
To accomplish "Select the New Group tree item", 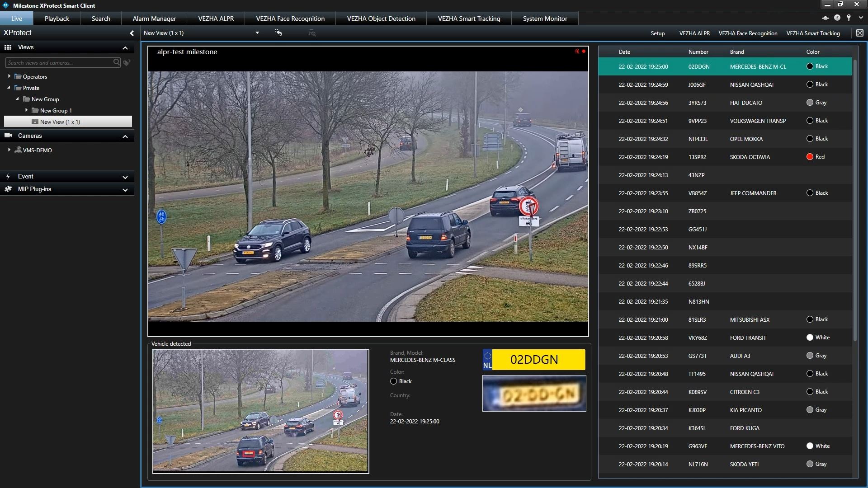I will [x=45, y=99].
